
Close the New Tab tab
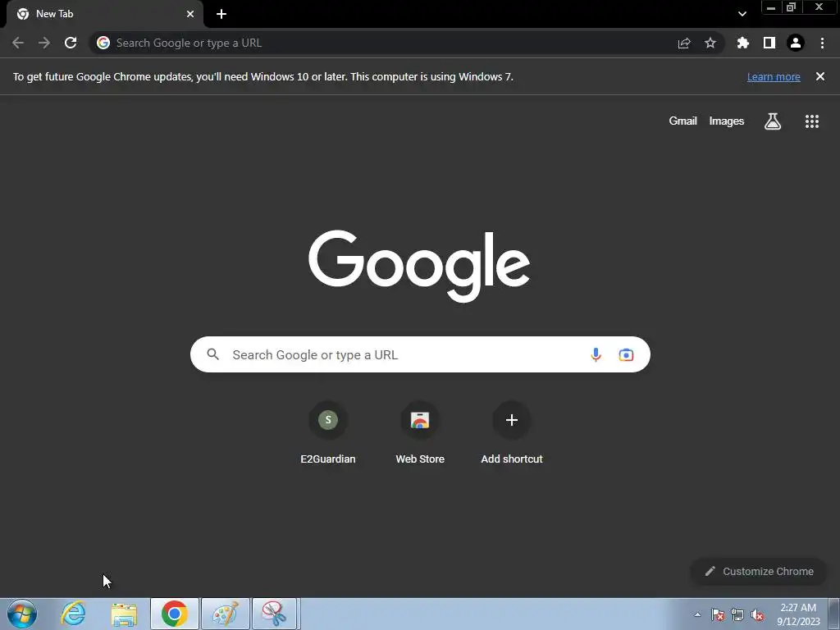tap(190, 14)
